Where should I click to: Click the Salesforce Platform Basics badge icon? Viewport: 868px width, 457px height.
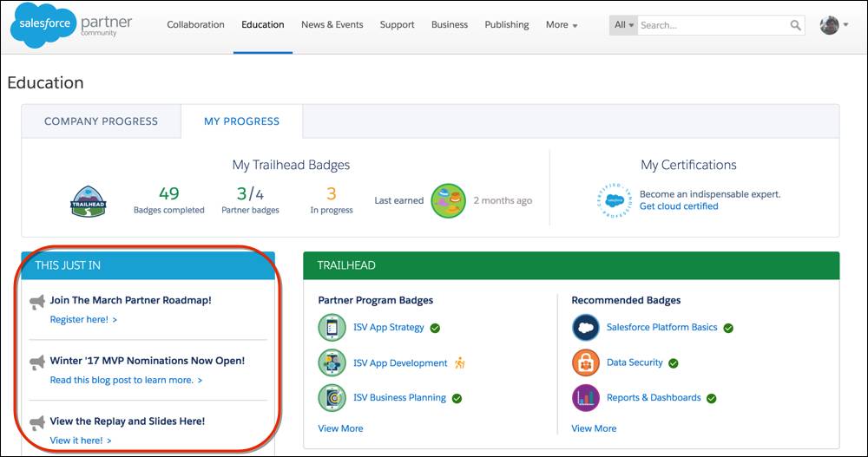[x=586, y=328]
